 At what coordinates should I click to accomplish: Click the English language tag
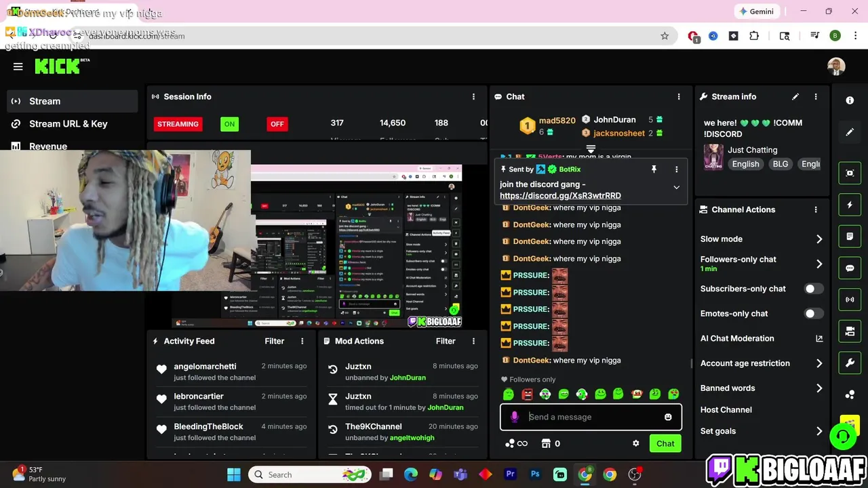point(745,164)
